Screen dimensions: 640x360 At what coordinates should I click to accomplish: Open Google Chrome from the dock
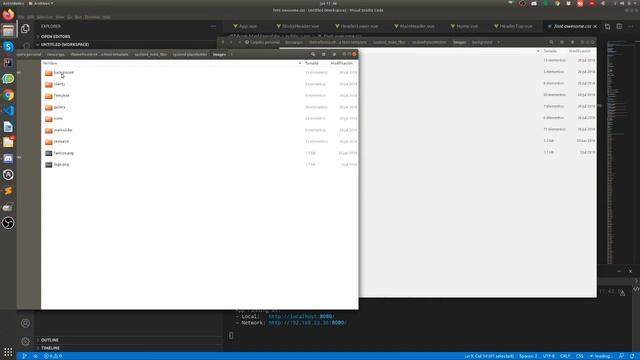tap(8, 95)
